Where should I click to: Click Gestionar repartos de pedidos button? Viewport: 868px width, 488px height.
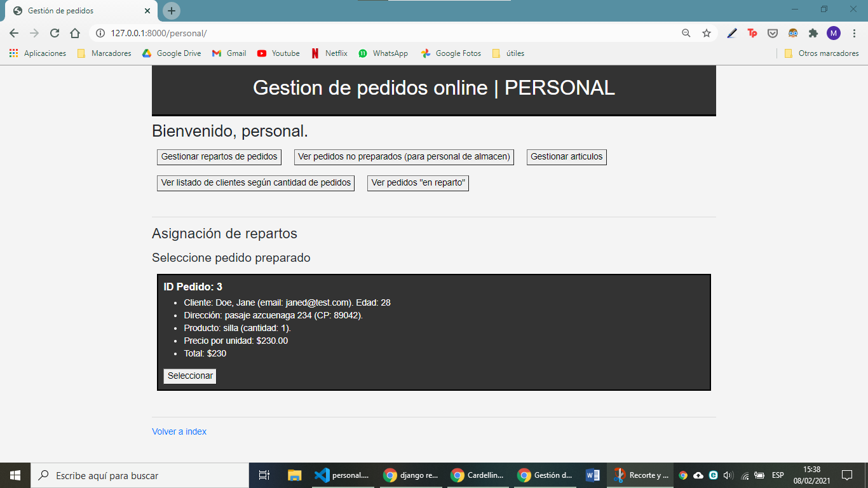(x=219, y=157)
